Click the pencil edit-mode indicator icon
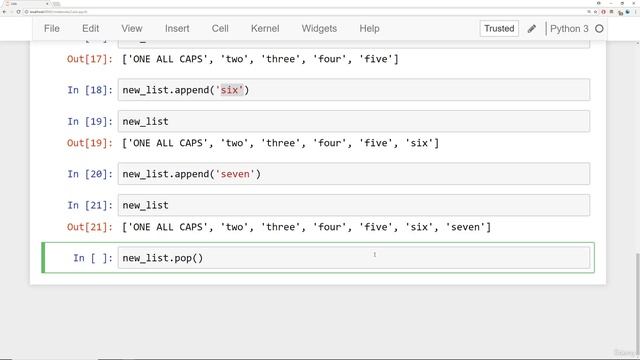Screen dimensions: 640x360 tap(531, 29)
